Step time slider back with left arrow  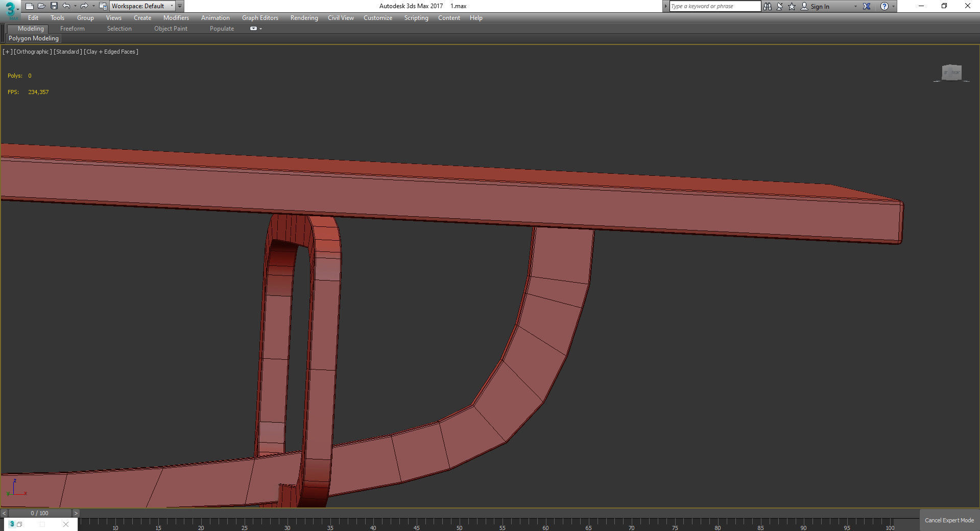pos(4,513)
